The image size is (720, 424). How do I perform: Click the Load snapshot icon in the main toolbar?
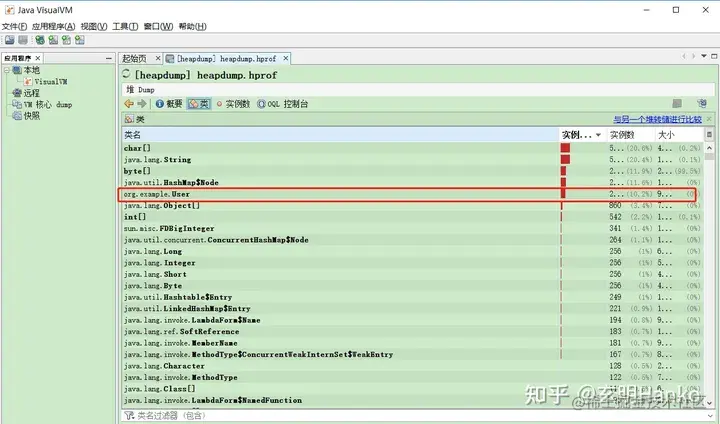(x=10, y=40)
